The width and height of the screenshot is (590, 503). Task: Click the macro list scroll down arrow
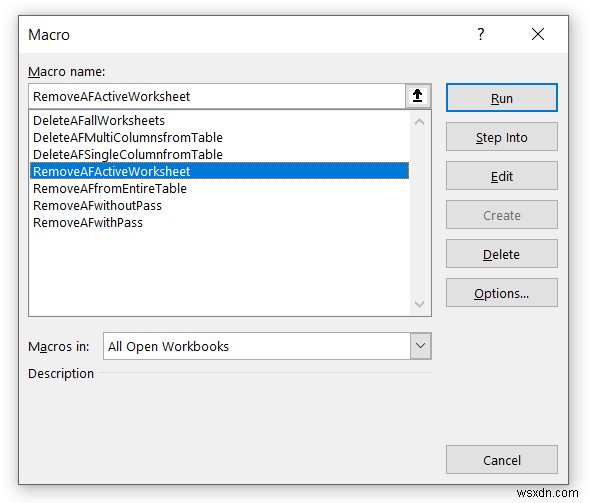click(420, 304)
